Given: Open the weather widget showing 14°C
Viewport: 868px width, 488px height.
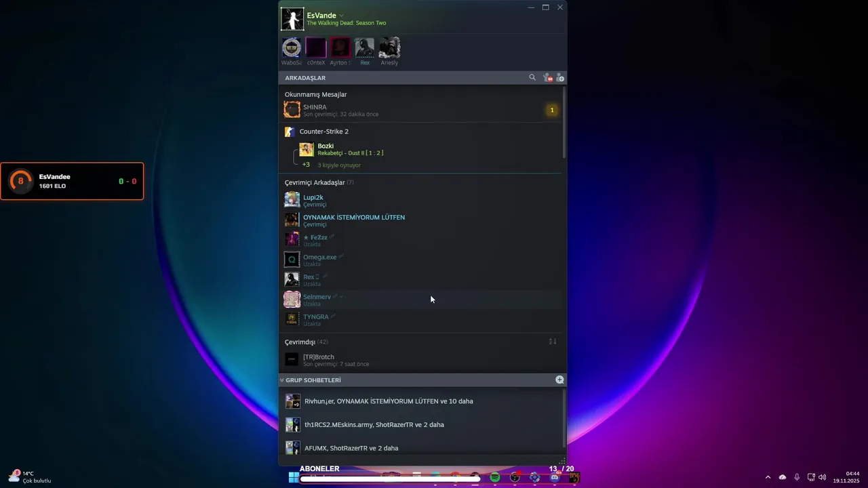Looking at the screenshot, I should tap(30, 477).
